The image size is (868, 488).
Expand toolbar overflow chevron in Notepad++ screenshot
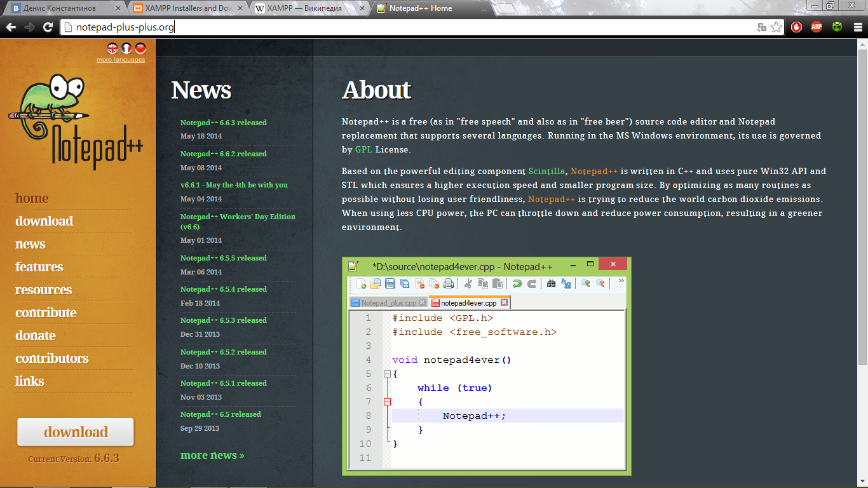621,280
